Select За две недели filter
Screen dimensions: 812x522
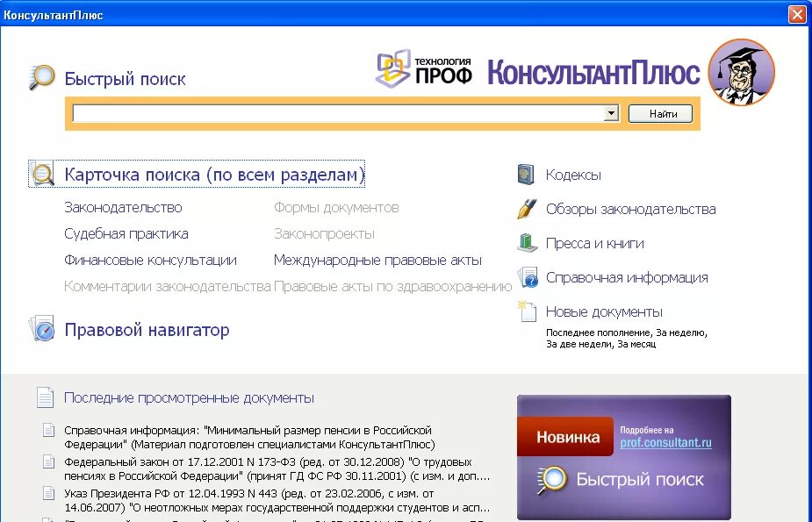point(579,344)
